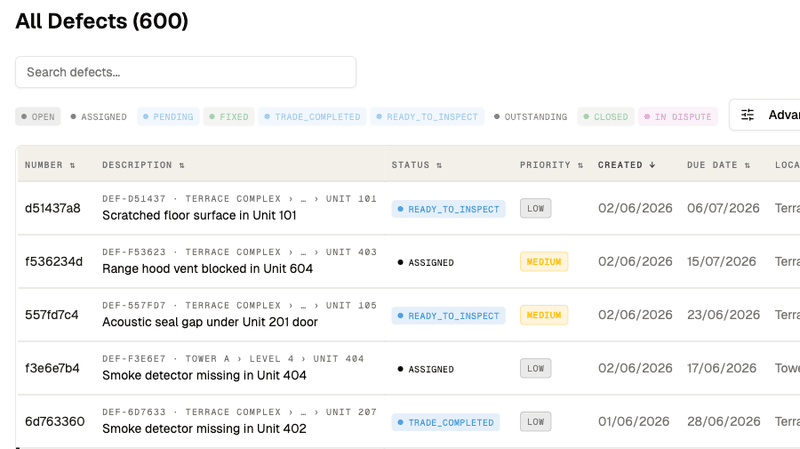Image resolution: width=800 pixels, height=449 pixels.
Task: Open defect number 557fd7c4
Action: tap(52, 315)
